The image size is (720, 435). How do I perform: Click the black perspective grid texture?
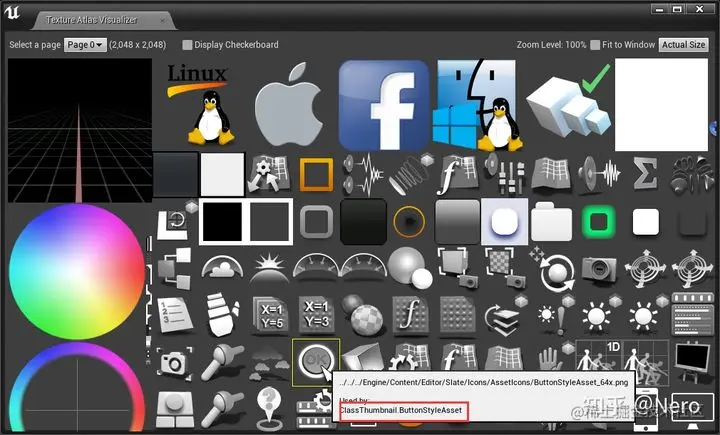[80, 130]
